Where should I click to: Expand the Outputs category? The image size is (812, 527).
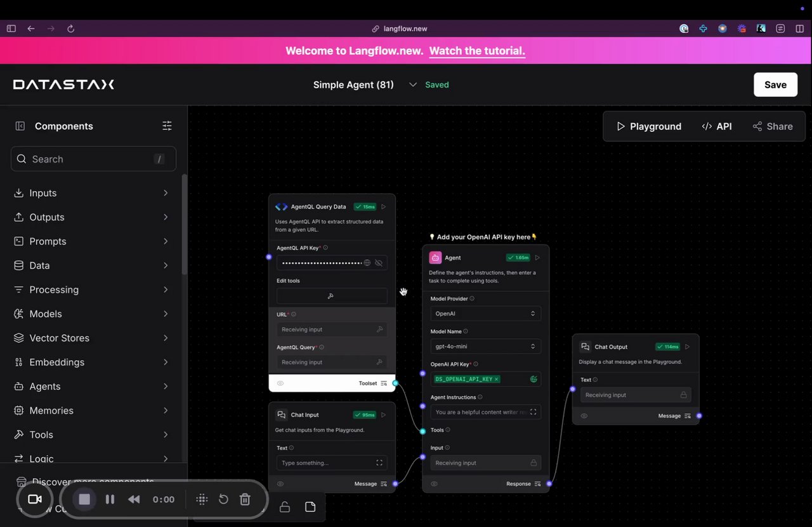tap(92, 217)
